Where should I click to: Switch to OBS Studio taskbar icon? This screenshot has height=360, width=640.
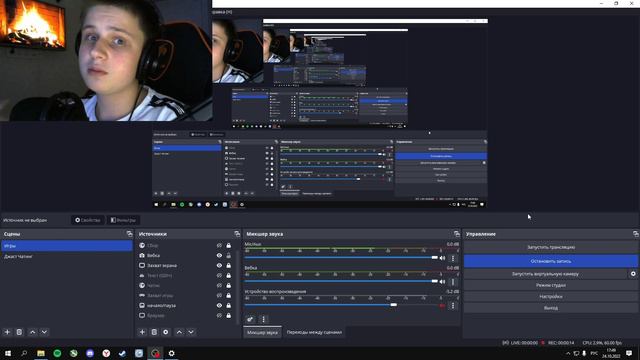[x=155, y=353]
